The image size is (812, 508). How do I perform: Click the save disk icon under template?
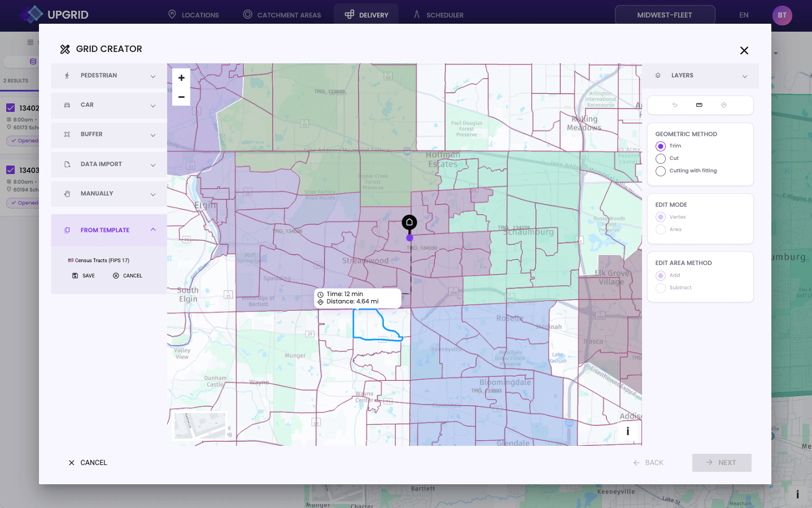tap(75, 276)
